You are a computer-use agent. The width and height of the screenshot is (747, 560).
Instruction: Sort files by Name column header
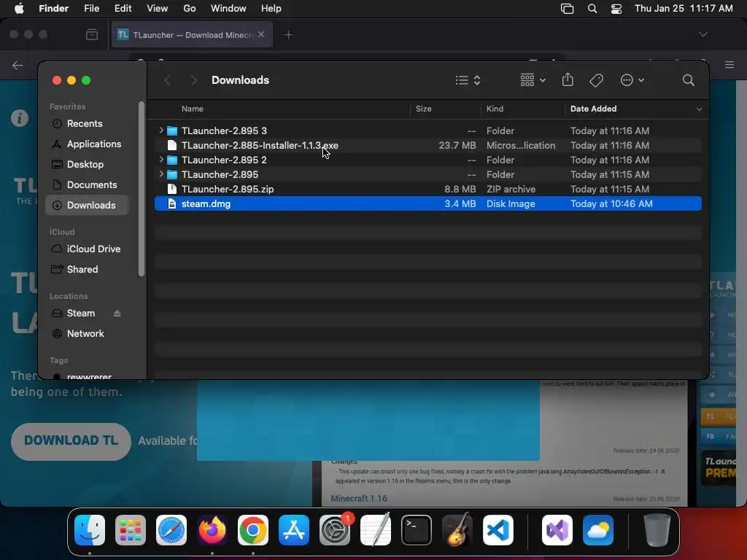point(193,109)
